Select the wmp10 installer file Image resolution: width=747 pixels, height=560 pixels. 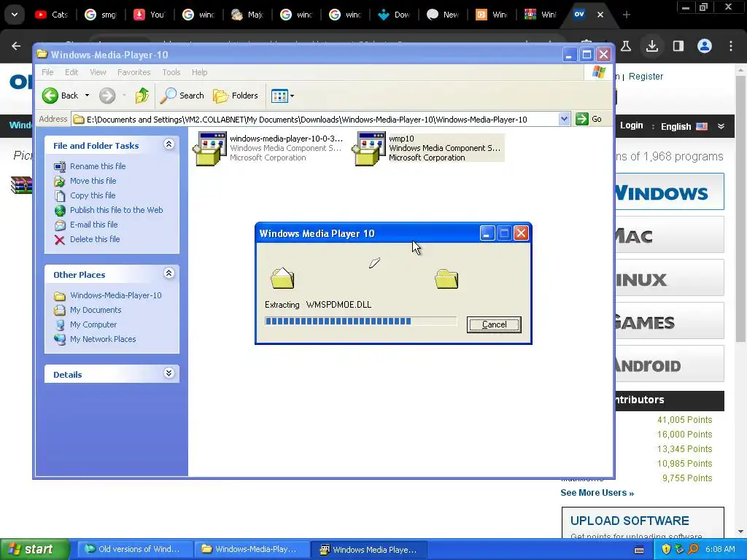(427, 148)
